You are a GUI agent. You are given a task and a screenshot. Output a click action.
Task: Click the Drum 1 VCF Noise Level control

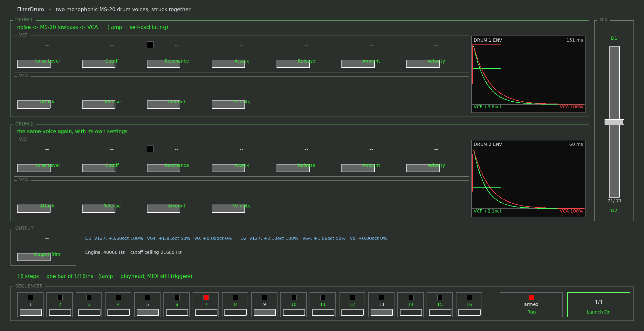point(34,64)
